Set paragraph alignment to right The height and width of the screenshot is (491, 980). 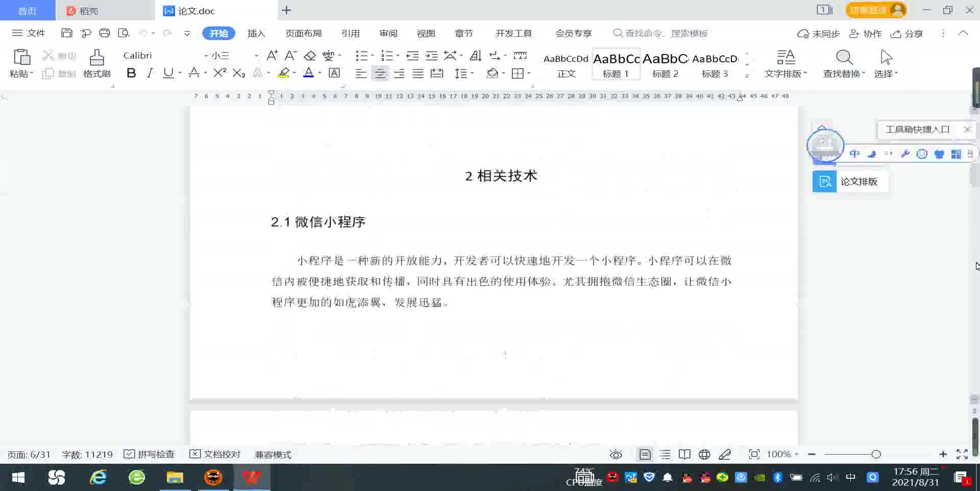(x=399, y=73)
